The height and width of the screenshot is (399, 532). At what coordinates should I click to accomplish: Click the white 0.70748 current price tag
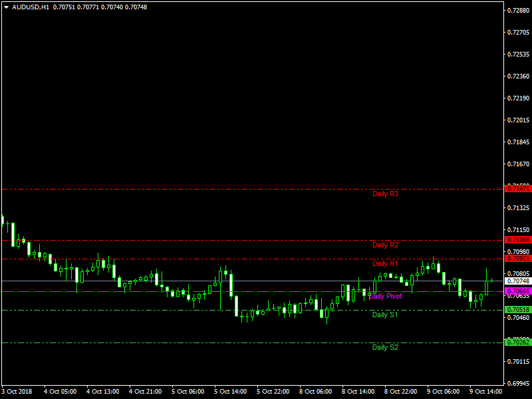click(518, 281)
